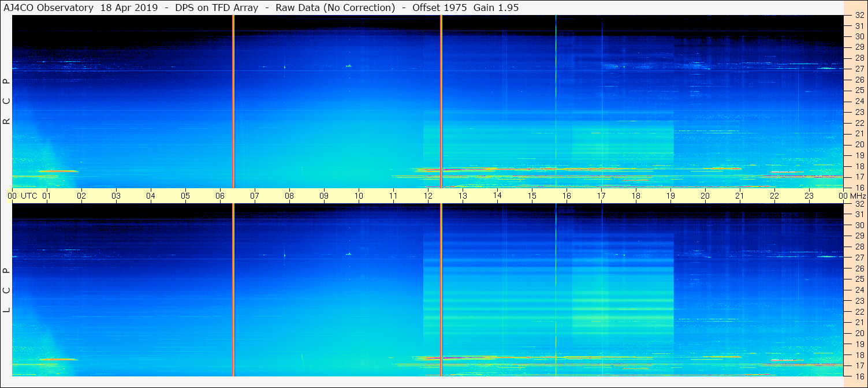Image resolution: width=868 pixels, height=388 pixels.
Task: Click '32' MHz label on LCP frequency axis
Action: point(859,204)
